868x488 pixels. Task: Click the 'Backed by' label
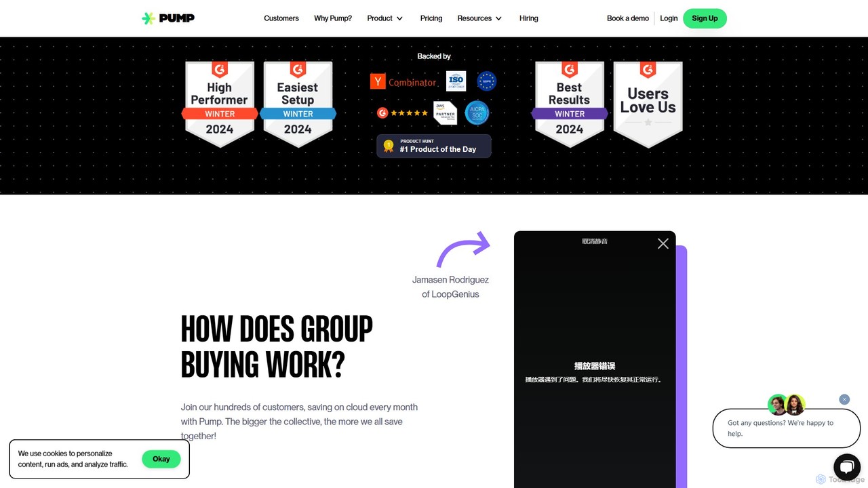434,56
